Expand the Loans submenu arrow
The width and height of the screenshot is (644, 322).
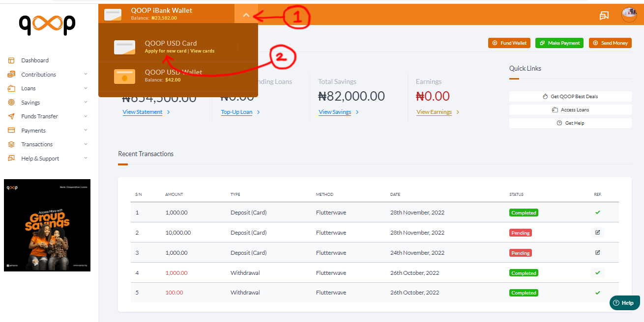click(86, 88)
